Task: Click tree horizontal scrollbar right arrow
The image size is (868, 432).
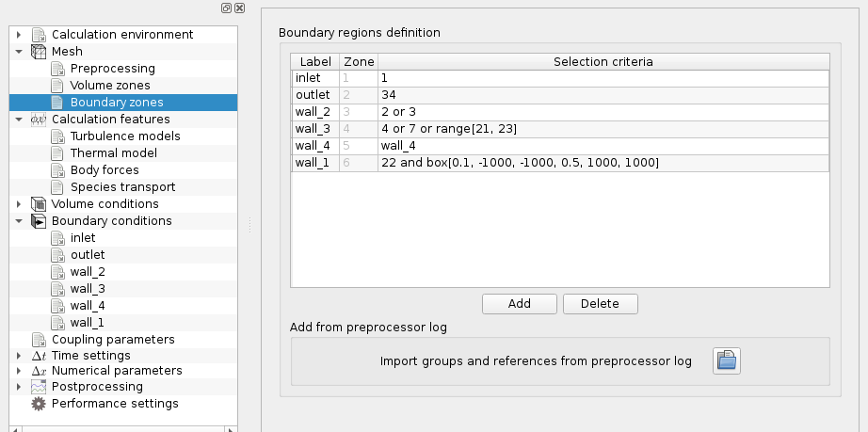Action: [231, 428]
